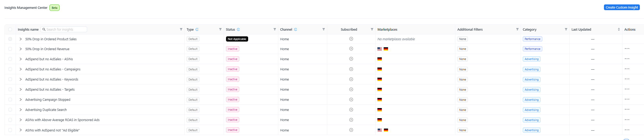This screenshot has height=140, width=644.
Task: Focus the Search for insights field
Action: point(64,29)
